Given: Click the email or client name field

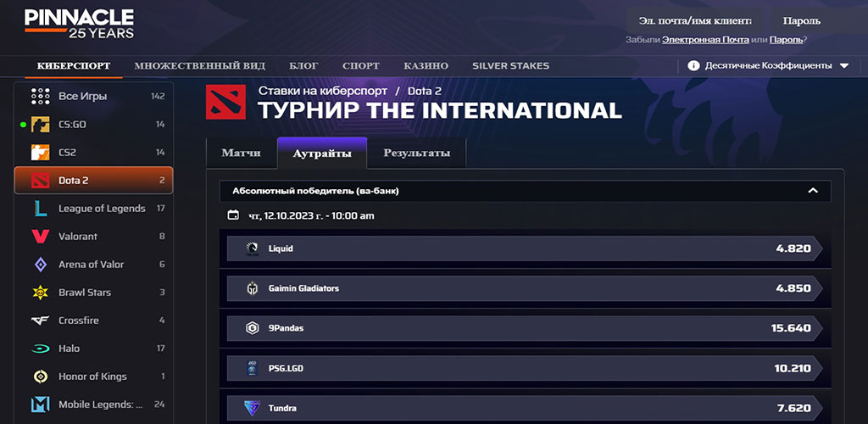Looking at the screenshot, I should click(695, 21).
